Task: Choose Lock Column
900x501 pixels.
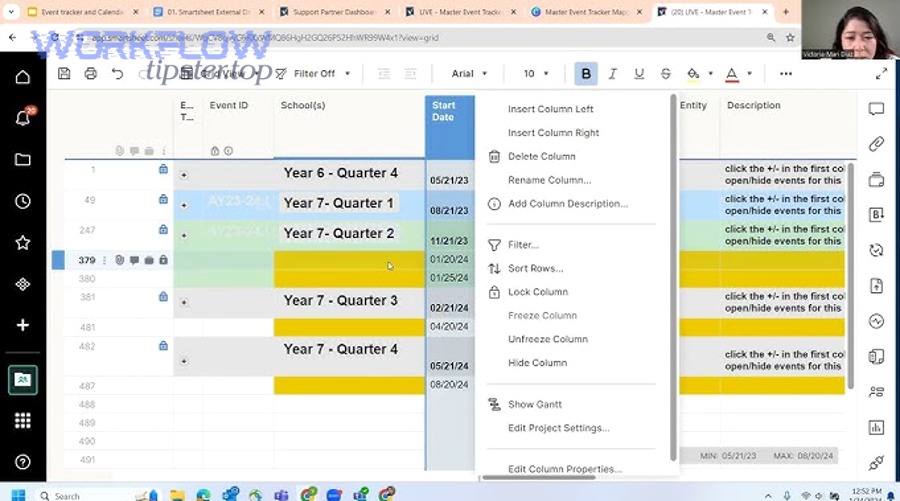Action: click(537, 292)
